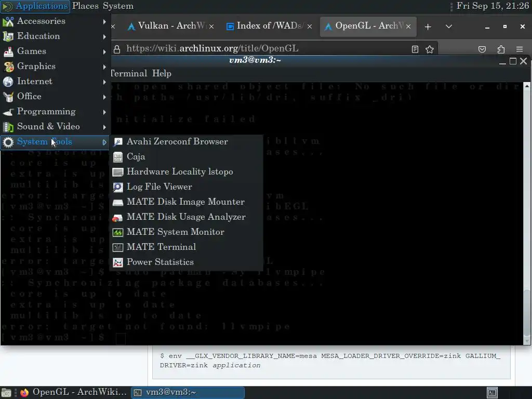The image size is (532, 399).
Task: Open a new browser tab
Action: click(428, 26)
